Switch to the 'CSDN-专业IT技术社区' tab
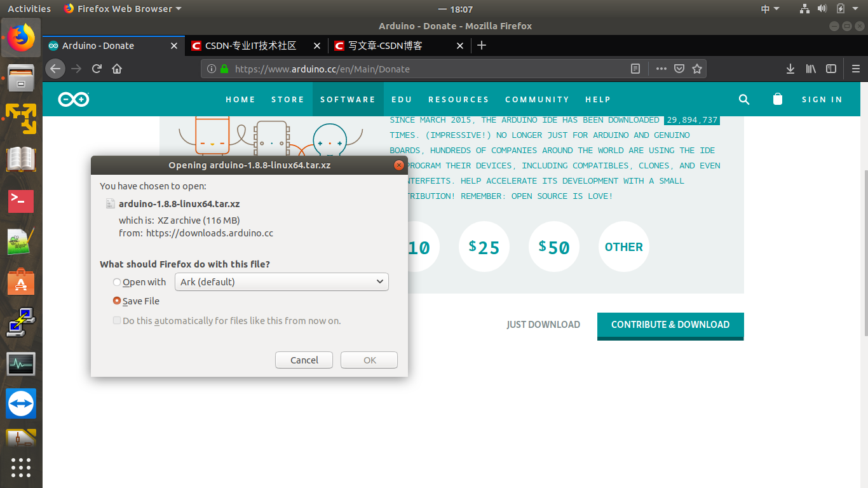Viewport: 868px width, 488px height. click(x=257, y=45)
